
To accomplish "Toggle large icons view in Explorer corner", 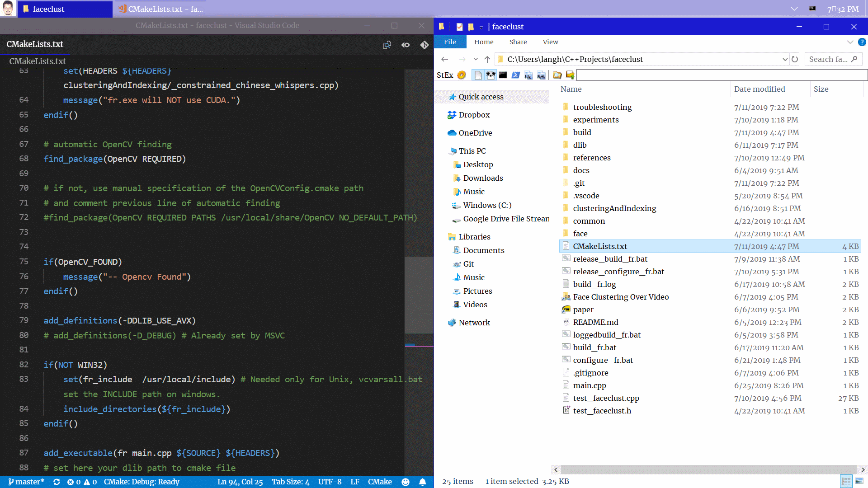I will (859, 481).
